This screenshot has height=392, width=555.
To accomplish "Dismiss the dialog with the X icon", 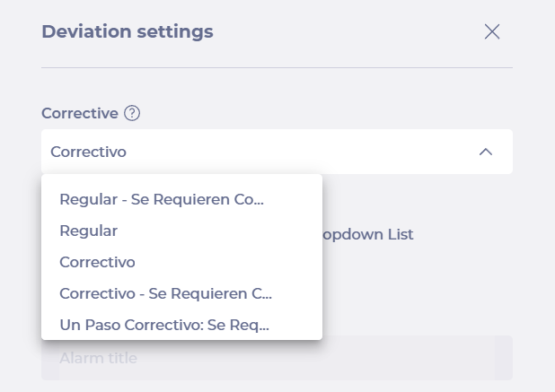I will (x=492, y=31).
